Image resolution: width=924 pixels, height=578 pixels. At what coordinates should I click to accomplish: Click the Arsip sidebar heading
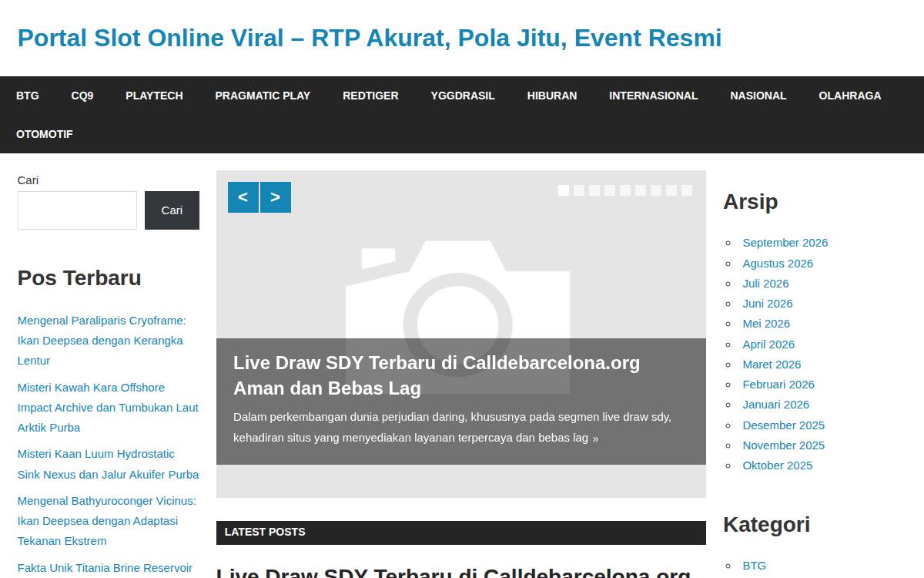(751, 202)
